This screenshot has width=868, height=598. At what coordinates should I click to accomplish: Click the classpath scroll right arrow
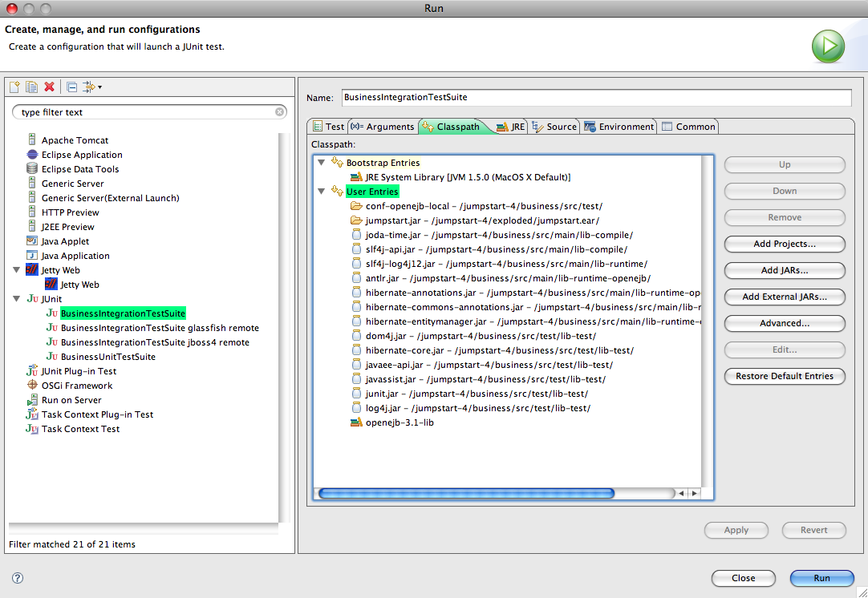[x=694, y=493]
